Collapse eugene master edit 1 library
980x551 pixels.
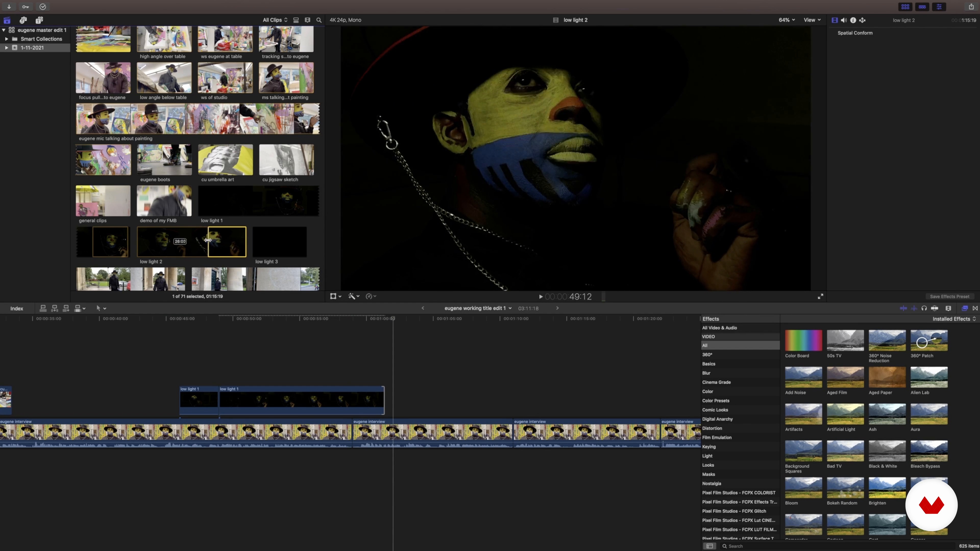(x=3, y=30)
